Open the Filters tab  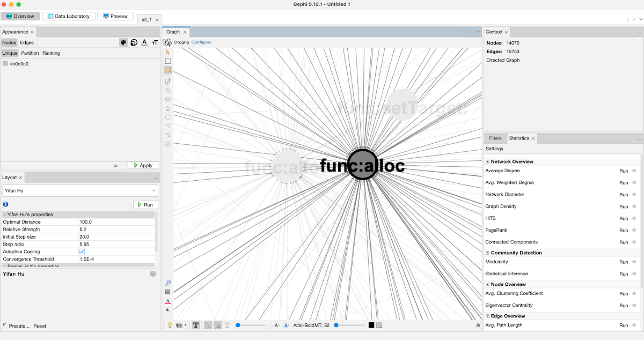(495, 138)
